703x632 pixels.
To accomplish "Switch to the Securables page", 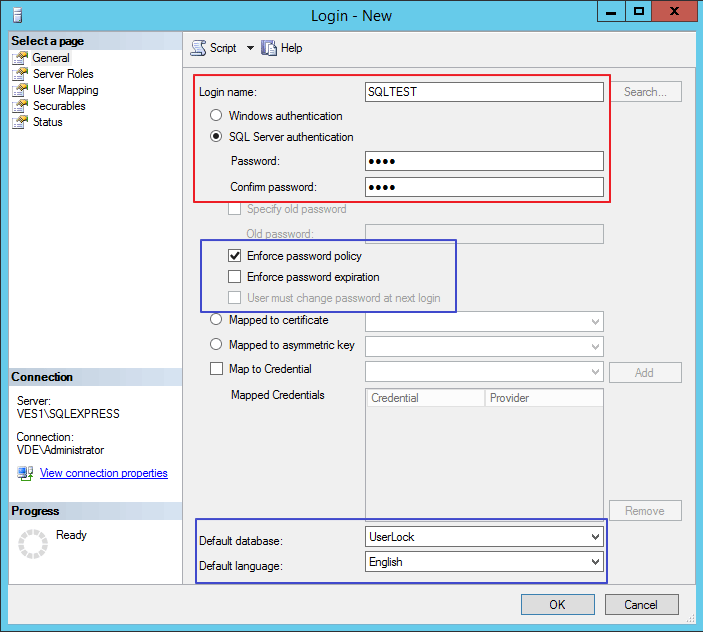I will [x=59, y=106].
